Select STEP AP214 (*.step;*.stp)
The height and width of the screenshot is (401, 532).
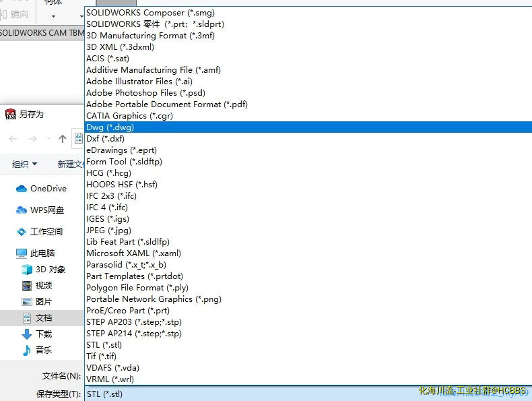[x=308, y=334]
